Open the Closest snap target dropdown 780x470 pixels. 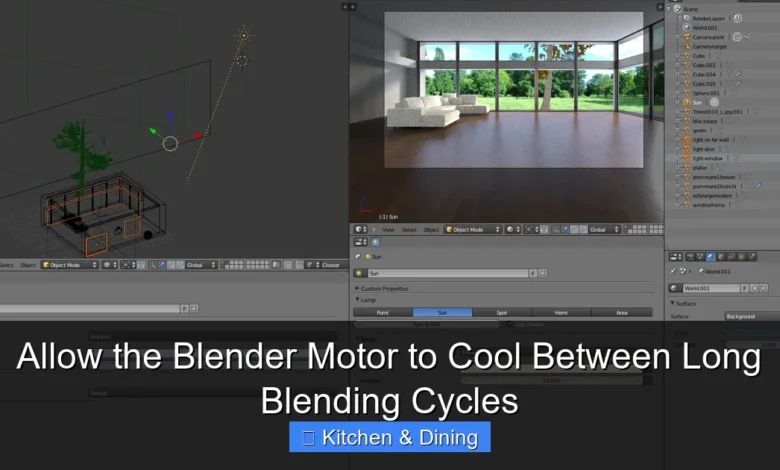pyautogui.click(x=333, y=265)
